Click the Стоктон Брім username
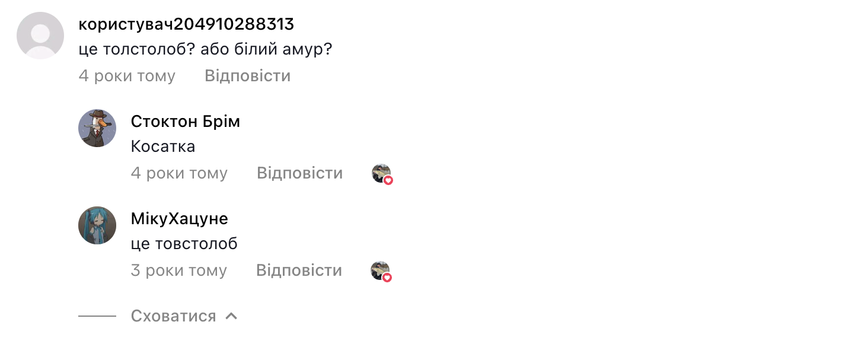The width and height of the screenshot is (868, 344). pyautogui.click(x=185, y=122)
